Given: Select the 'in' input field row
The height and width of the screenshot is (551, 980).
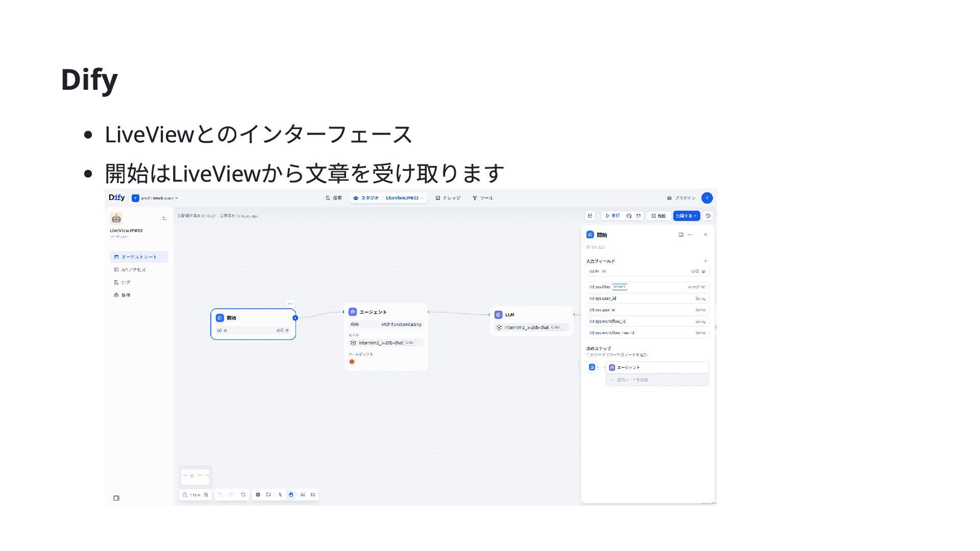Looking at the screenshot, I should 648,271.
